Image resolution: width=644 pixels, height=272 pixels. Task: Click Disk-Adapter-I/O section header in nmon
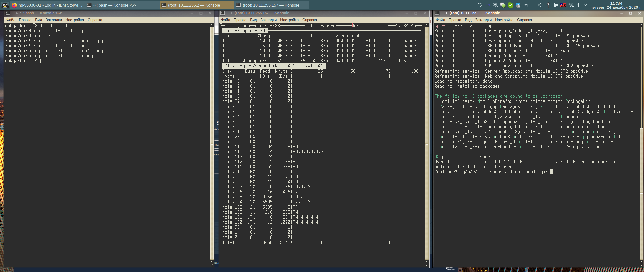point(245,31)
